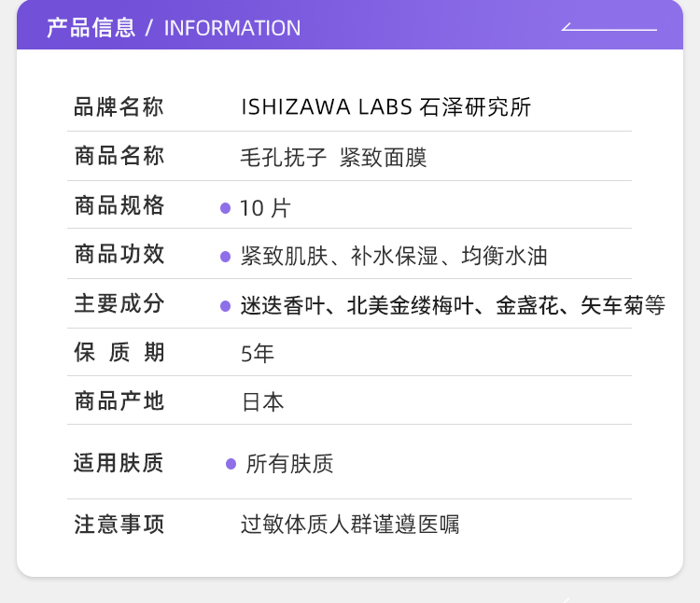Click the shelf life value 5年
Viewport: 700px width, 603px height.
(x=258, y=354)
